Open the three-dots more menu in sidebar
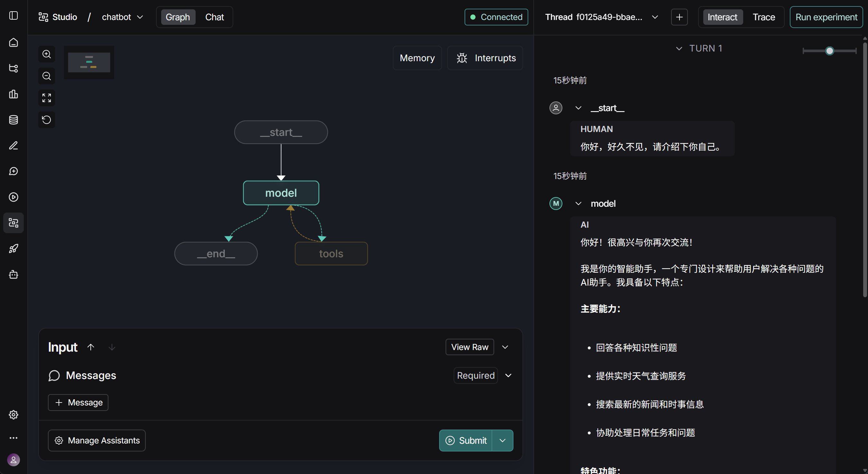 [x=14, y=438]
